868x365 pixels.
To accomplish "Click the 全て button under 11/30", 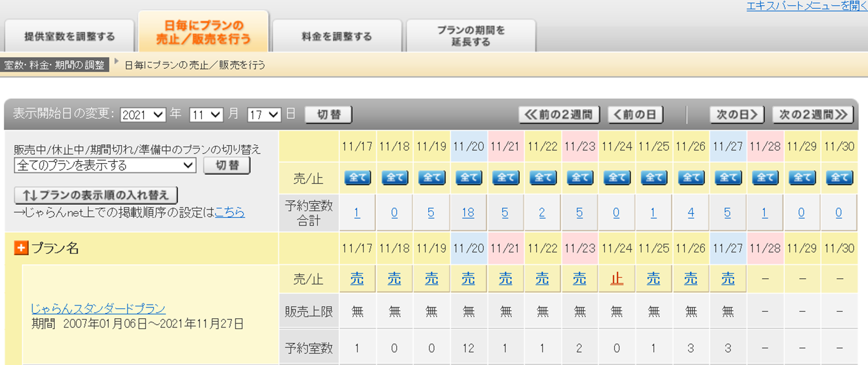I will 839,178.
